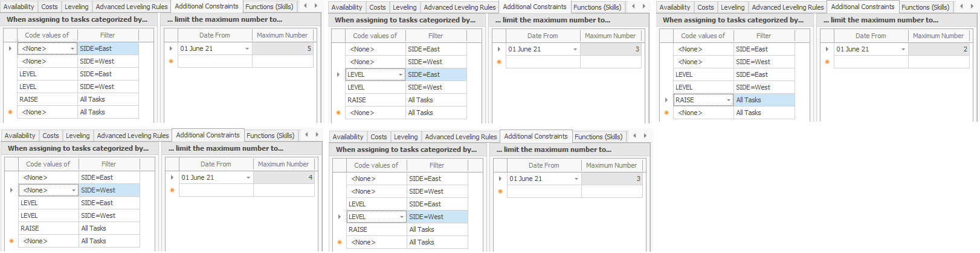
Task: Click Maximum Number column header above value 4
Action: click(283, 164)
